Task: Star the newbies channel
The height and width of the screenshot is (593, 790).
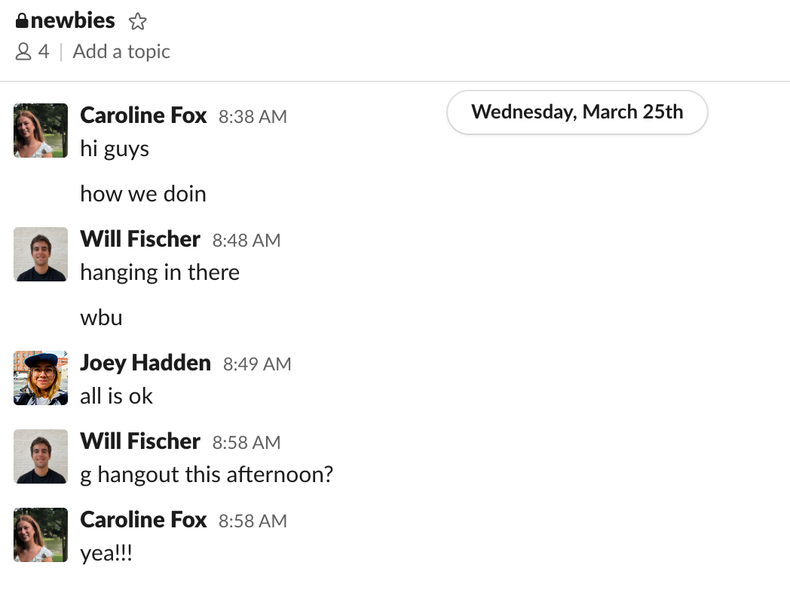Action: (x=138, y=21)
